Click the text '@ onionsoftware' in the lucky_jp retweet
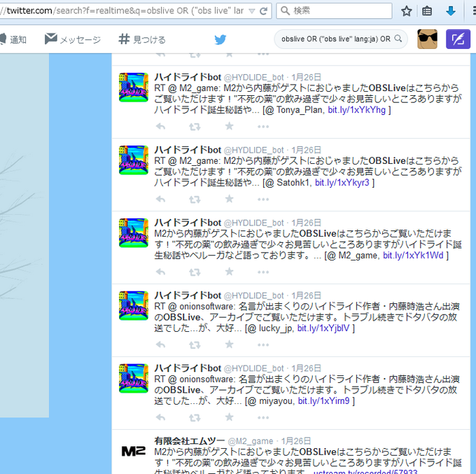 click(x=201, y=307)
